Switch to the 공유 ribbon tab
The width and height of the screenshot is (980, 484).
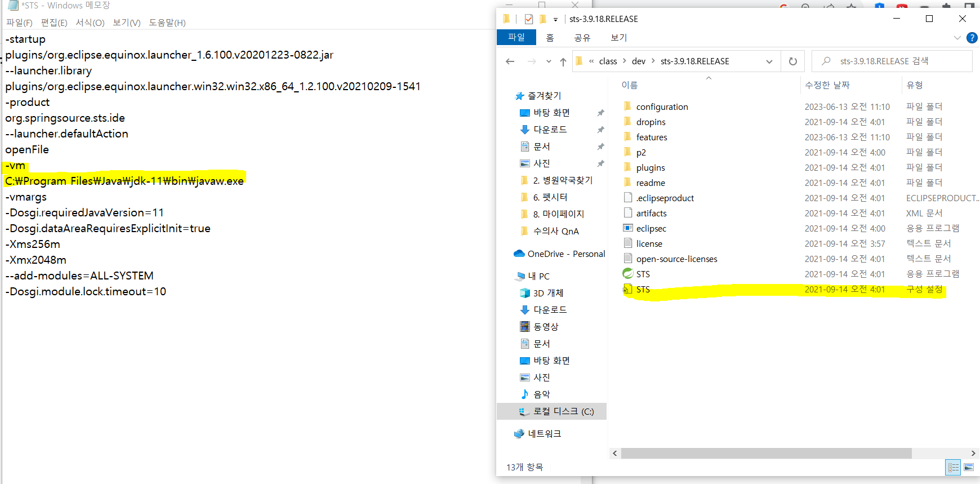click(582, 38)
